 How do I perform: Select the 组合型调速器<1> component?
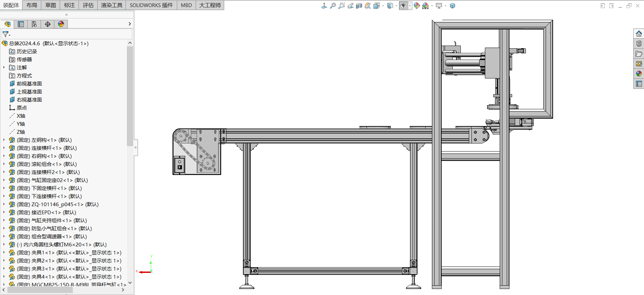(x=52, y=236)
